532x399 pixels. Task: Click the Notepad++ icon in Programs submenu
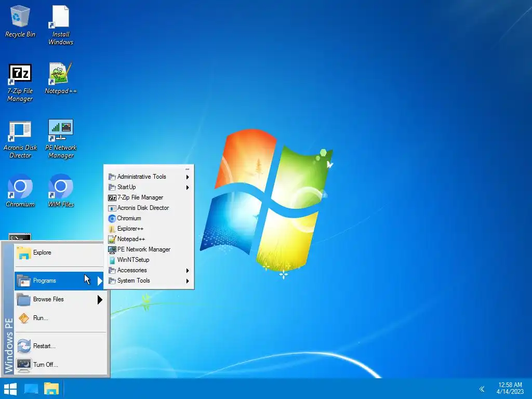tap(112, 239)
